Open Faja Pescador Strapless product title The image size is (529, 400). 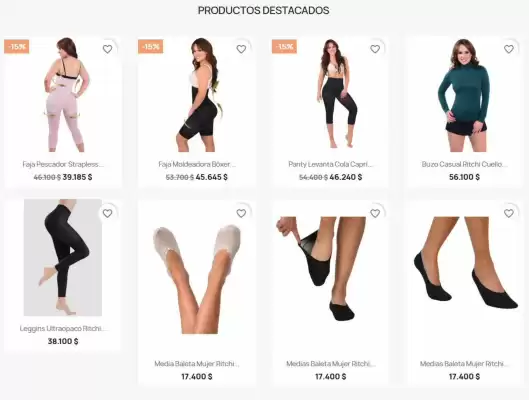pyautogui.click(x=63, y=164)
